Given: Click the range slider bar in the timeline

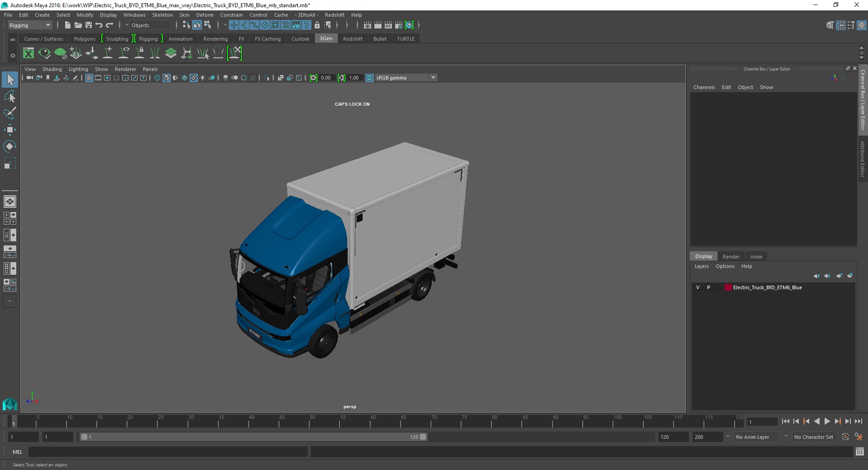Looking at the screenshot, I should point(253,437).
